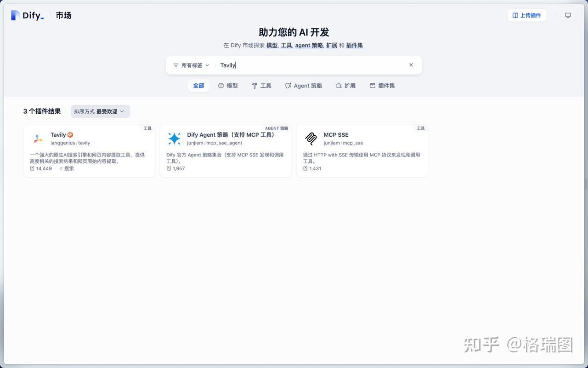Click the verified badge next to Tavily

70,135
